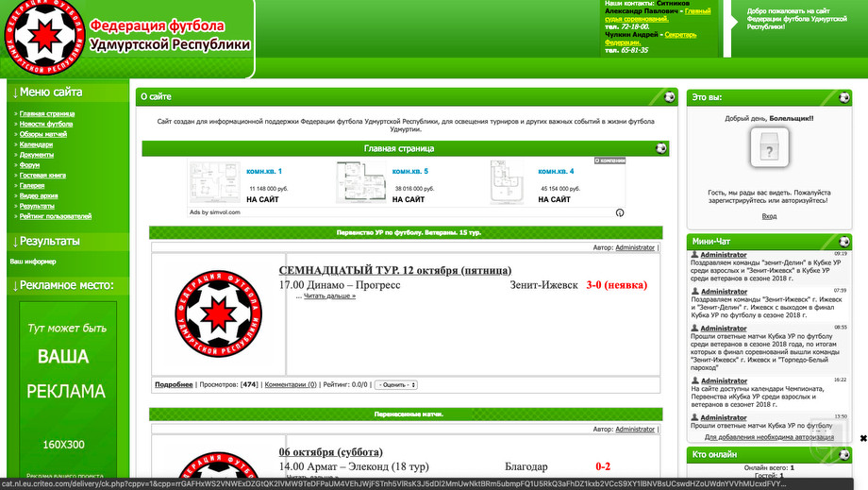Close the floating overlay with the X
The width and height of the screenshot is (868, 490).
(x=863, y=438)
